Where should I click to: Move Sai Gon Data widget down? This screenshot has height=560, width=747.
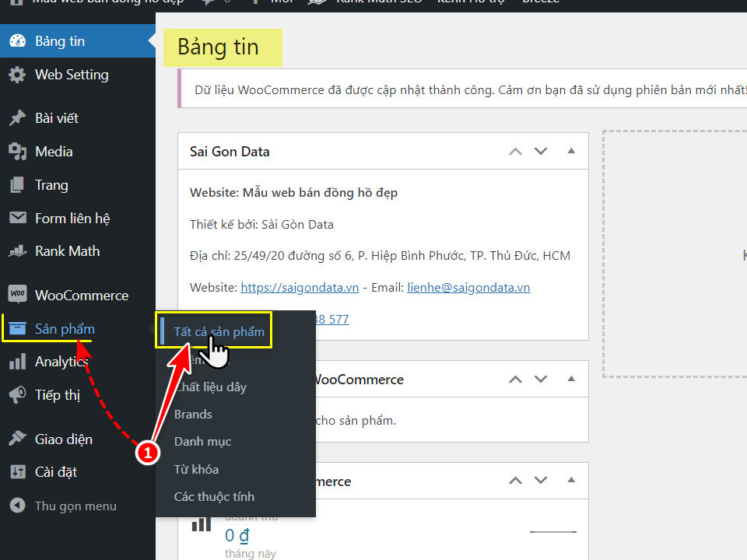coord(541,152)
